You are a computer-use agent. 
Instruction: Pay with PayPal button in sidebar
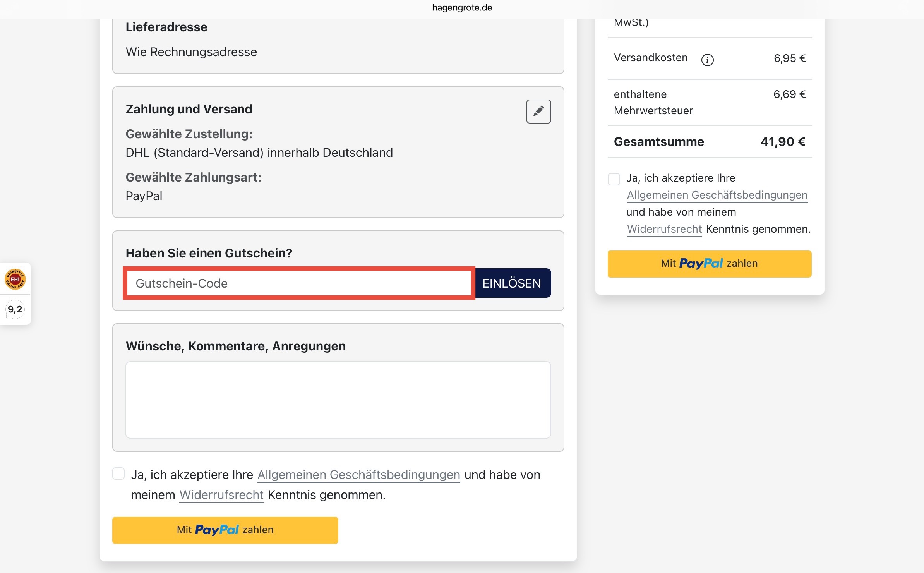coord(710,264)
